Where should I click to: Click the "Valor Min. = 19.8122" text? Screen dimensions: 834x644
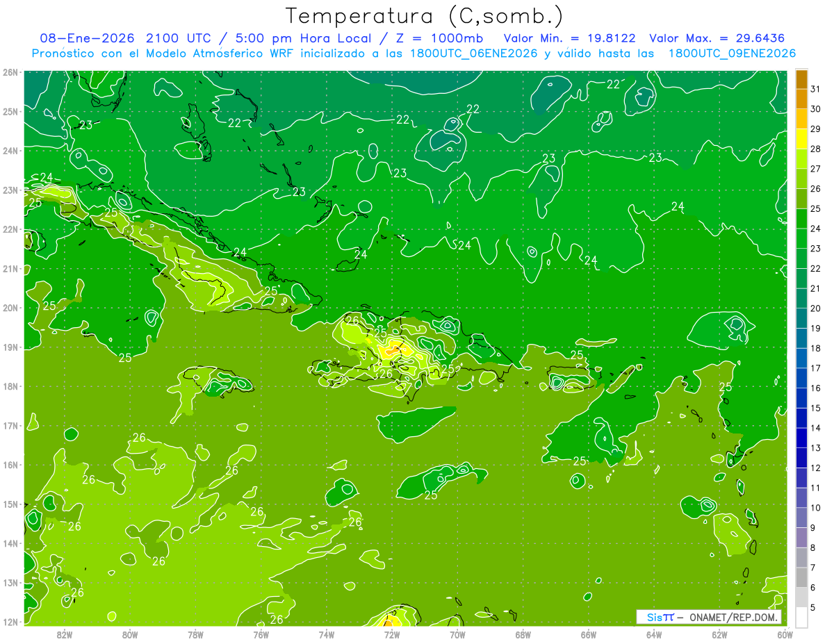pyautogui.click(x=570, y=38)
